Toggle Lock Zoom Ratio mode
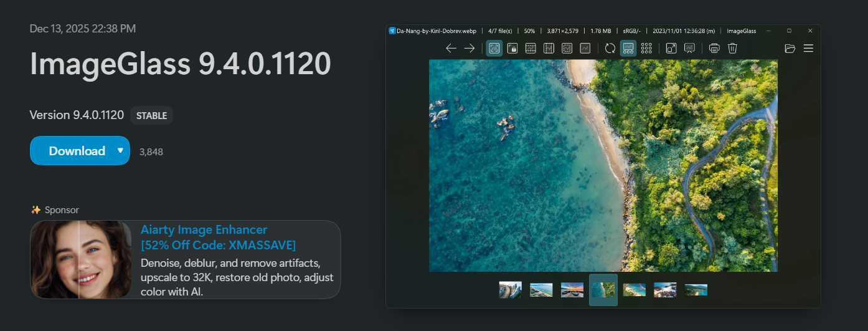 point(512,48)
